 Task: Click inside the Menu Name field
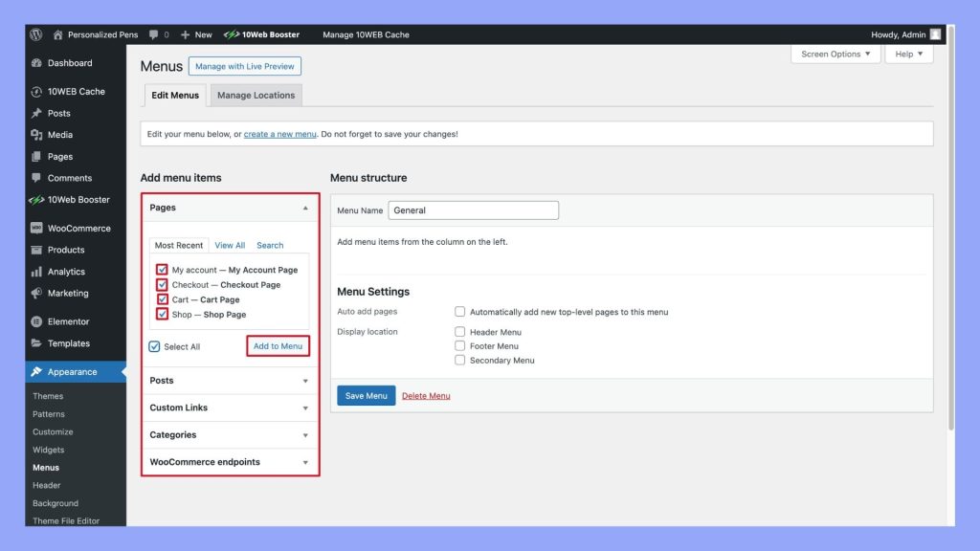[x=473, y=209]
